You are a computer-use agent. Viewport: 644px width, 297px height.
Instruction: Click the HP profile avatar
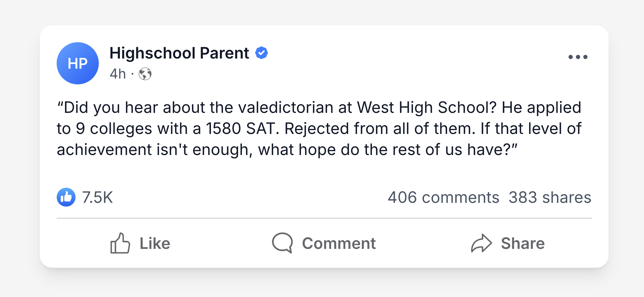pyautogui.click(x=78, y=63)
